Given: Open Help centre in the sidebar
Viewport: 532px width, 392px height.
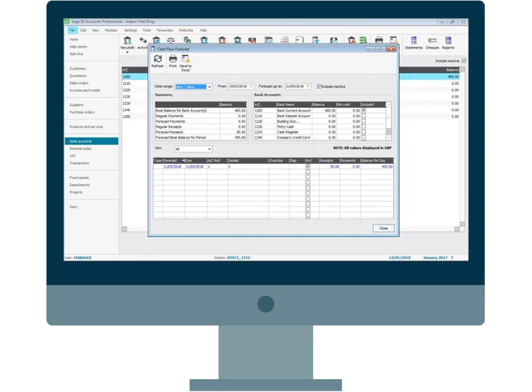Looking at the screenshot, I should (x=79, y=46).
